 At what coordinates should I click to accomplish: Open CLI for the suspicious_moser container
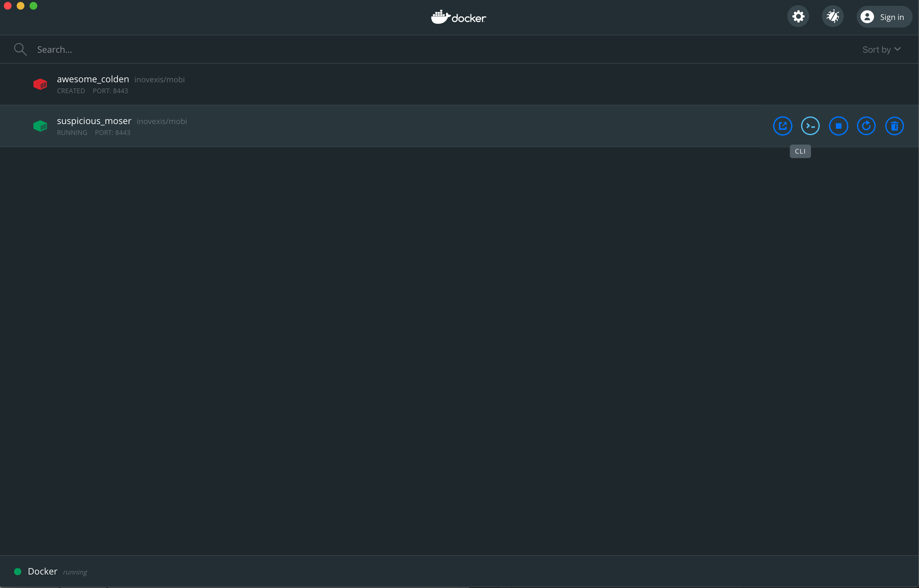810,126
